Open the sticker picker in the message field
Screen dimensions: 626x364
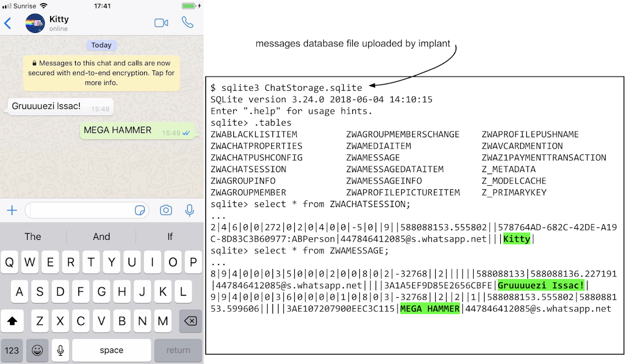[x=140, y=210]
